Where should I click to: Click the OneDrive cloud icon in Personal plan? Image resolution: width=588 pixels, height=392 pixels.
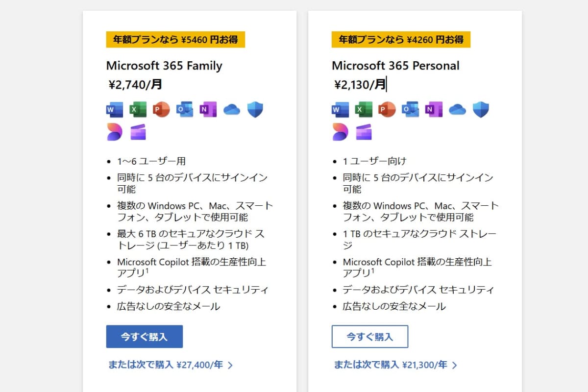(x=457, y=110)
